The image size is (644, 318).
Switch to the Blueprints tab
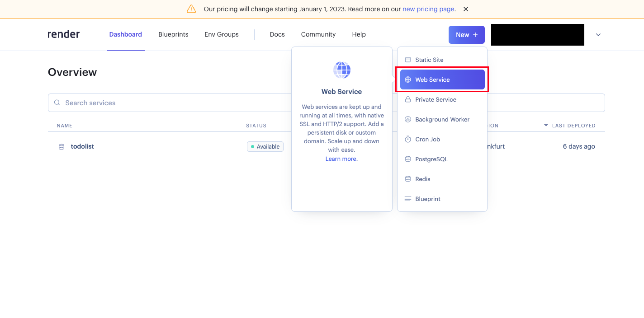click(x=173, y=34)
